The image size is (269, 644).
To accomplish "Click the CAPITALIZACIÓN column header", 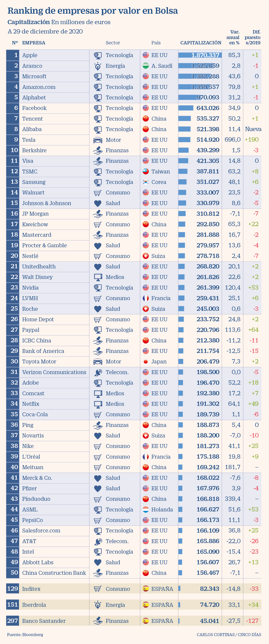I will (x=201, y=43).
